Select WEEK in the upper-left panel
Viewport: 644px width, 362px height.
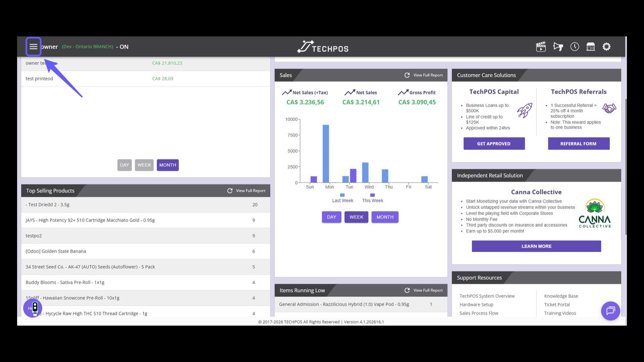(144, 165)
